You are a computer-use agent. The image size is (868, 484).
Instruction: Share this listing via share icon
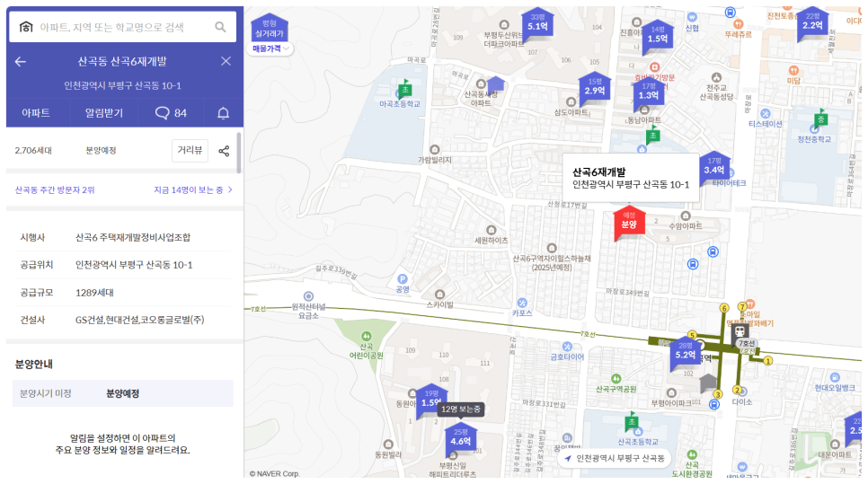[x=224, y=151]
